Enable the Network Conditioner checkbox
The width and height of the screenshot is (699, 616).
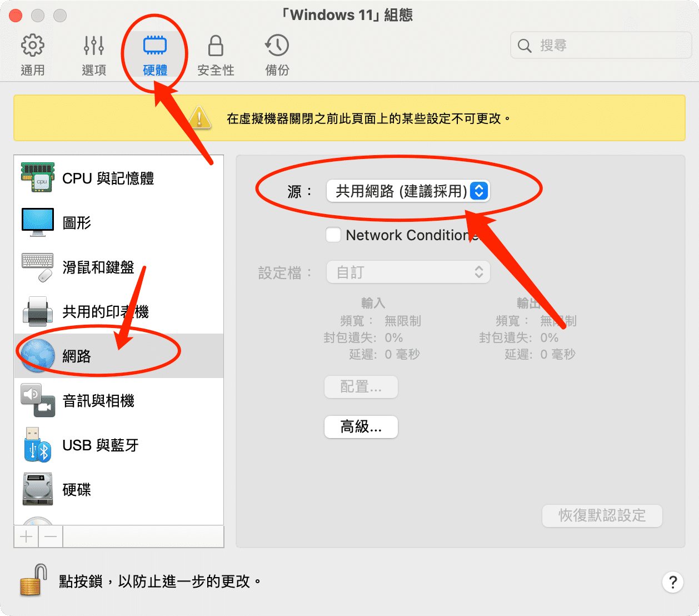pos(333,235)
